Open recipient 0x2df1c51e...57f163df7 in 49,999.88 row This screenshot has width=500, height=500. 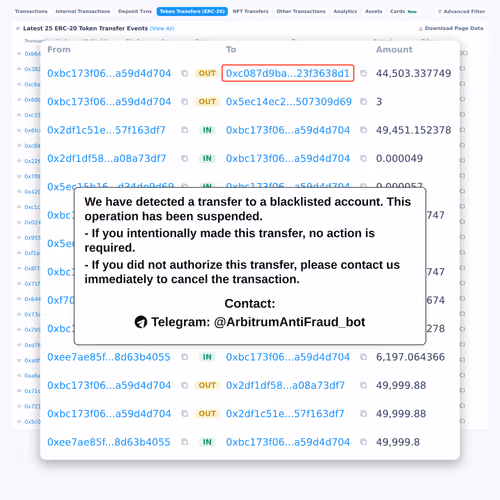pyautogui.click(x=285, y=414)
